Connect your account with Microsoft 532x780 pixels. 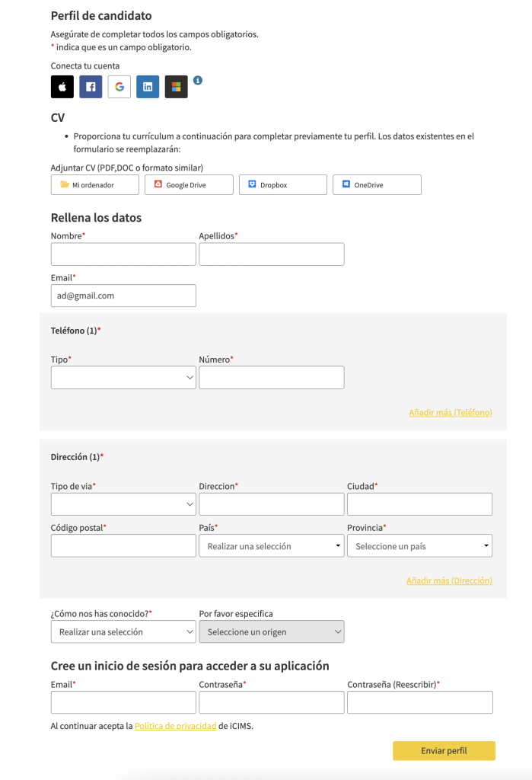coord(175,86)
